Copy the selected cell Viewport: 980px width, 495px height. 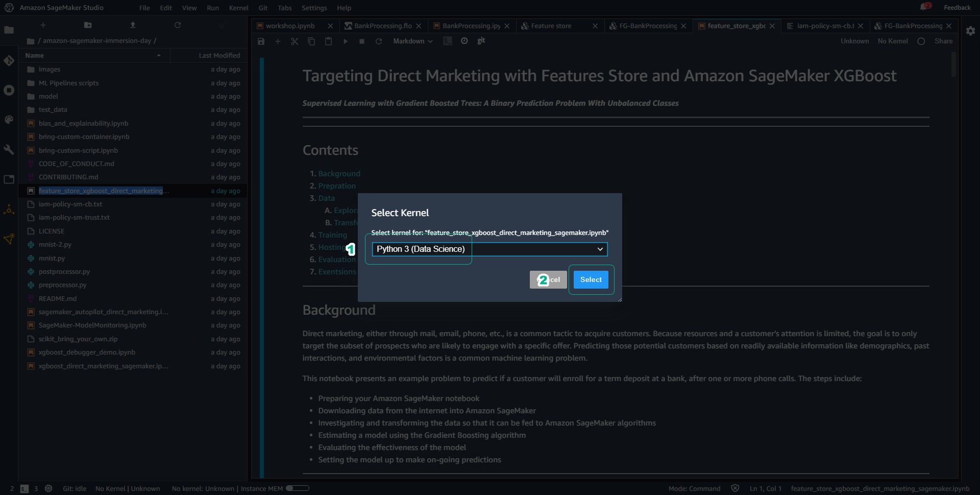coord(311,41)
